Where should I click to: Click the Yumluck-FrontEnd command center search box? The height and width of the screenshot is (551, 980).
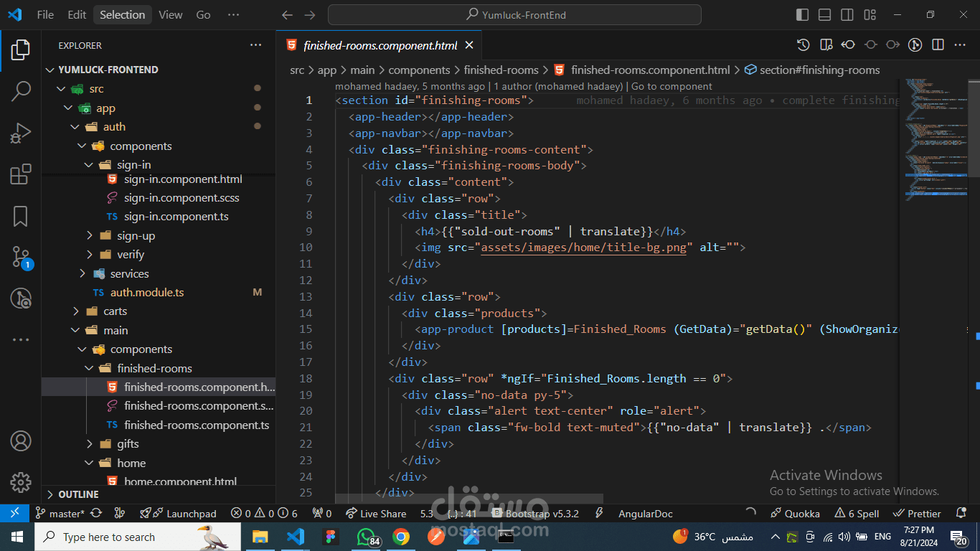coord(514,14)
